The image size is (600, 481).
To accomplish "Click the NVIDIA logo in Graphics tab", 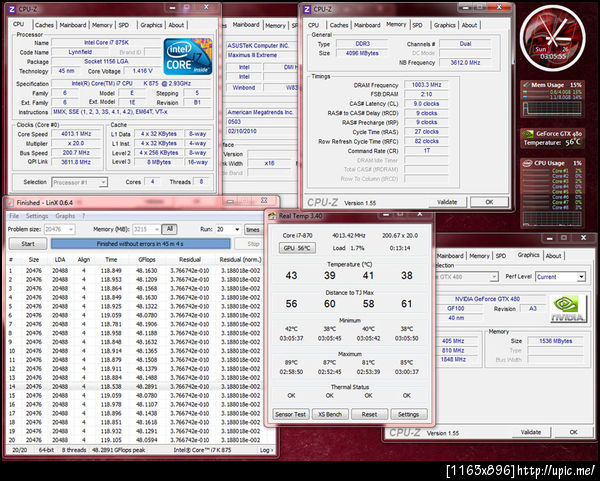I will [x=567, y=309].
